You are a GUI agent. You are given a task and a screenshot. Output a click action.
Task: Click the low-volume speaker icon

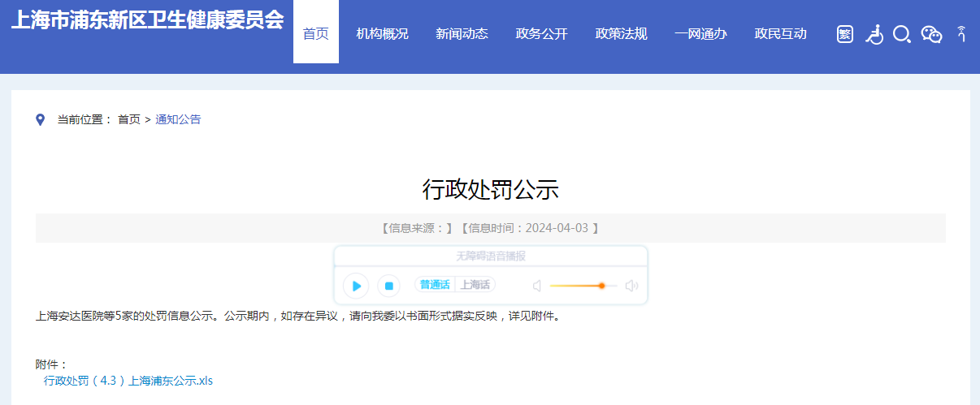point(536,286)
